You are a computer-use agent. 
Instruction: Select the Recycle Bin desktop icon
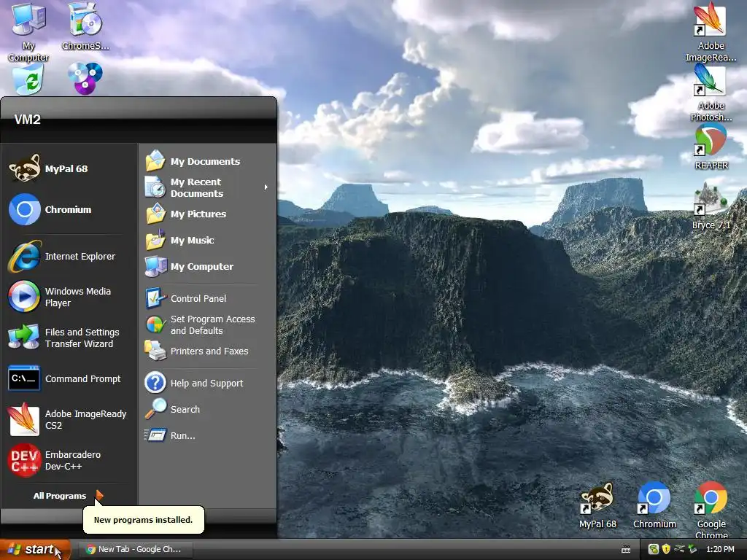coord(28,79)
